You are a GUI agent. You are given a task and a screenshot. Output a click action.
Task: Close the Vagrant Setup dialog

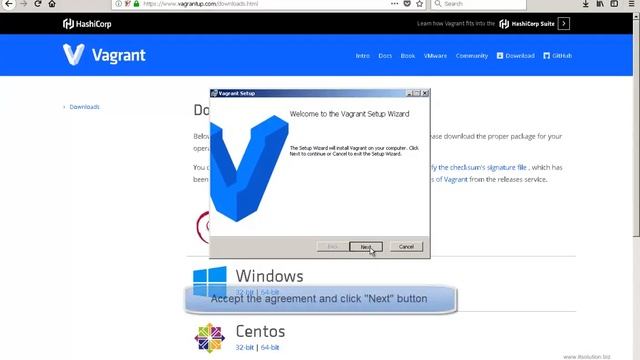click(424, 93)
